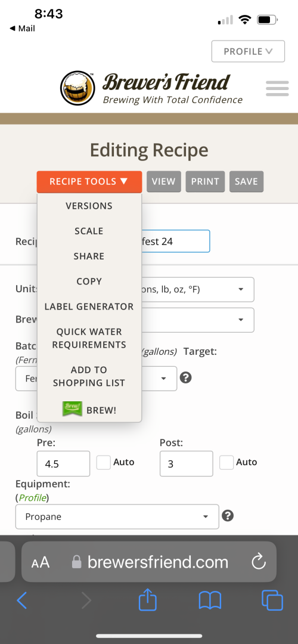Image resolution: width=298 pixels, height=644 pixels.
Task: Show Safari open tabs icon
Action: (x=272, y=600)
